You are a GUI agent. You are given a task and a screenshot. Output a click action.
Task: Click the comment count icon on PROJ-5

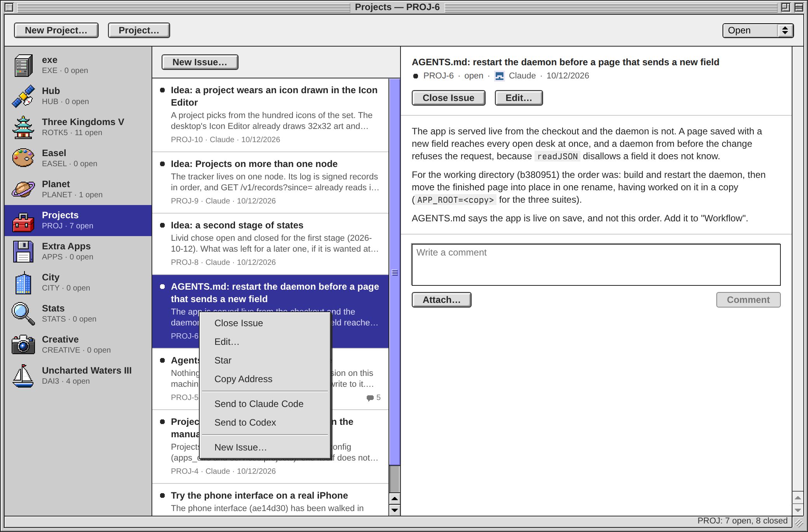pos(370,398)
